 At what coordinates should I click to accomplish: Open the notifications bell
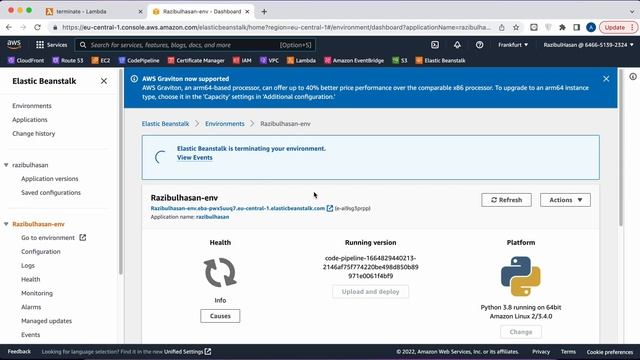[x=457, y=45]
